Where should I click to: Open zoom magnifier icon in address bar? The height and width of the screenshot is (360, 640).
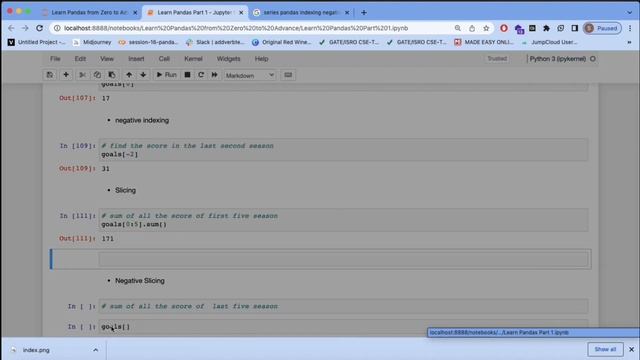[458, 28]
